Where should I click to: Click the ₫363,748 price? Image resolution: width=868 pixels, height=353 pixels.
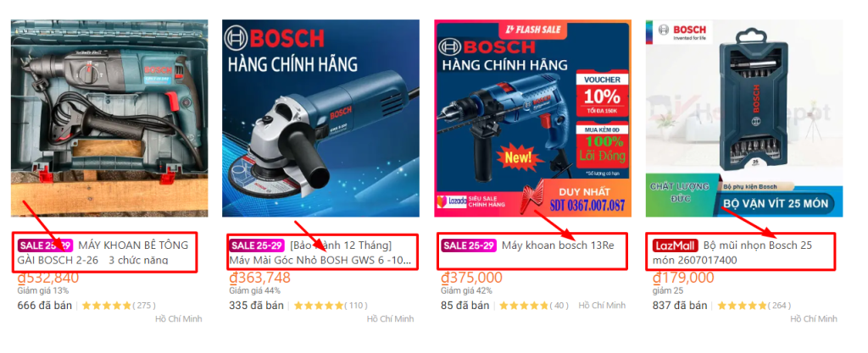[x=259, y=278]
